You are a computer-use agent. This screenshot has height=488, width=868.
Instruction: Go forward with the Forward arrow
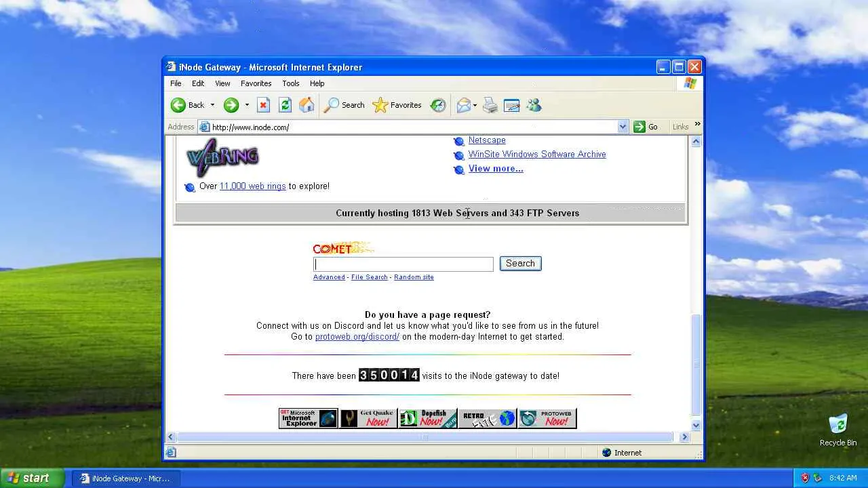[x=231, y=105]
